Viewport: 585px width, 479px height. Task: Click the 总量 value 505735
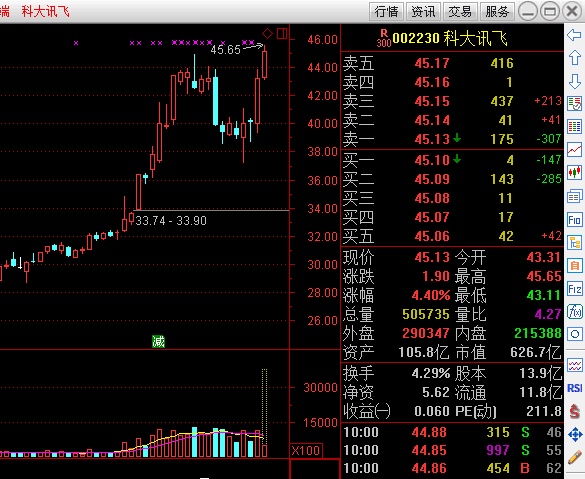(x=425, y=314)
